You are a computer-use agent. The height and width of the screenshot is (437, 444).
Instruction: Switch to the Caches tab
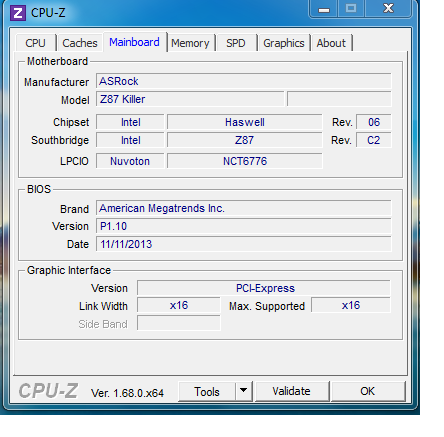pos(80,43)
